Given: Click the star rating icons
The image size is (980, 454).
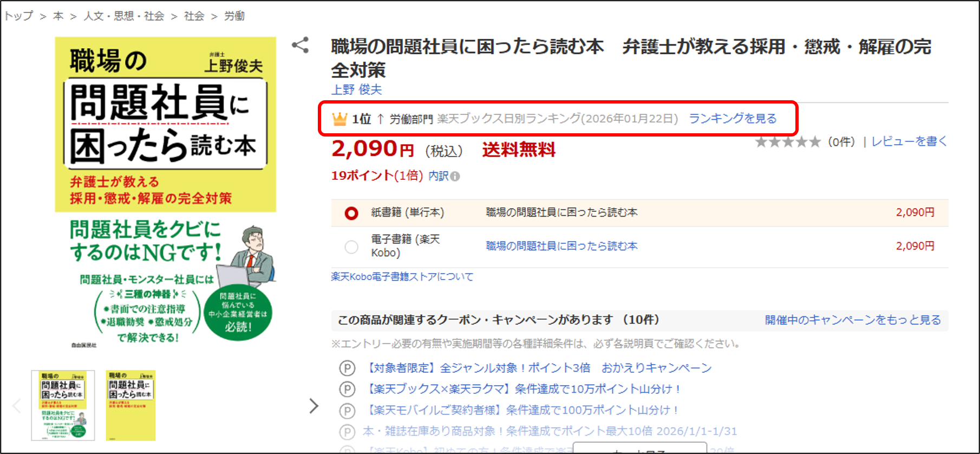Looking at the screenshot, I should (x=788, y=142).
